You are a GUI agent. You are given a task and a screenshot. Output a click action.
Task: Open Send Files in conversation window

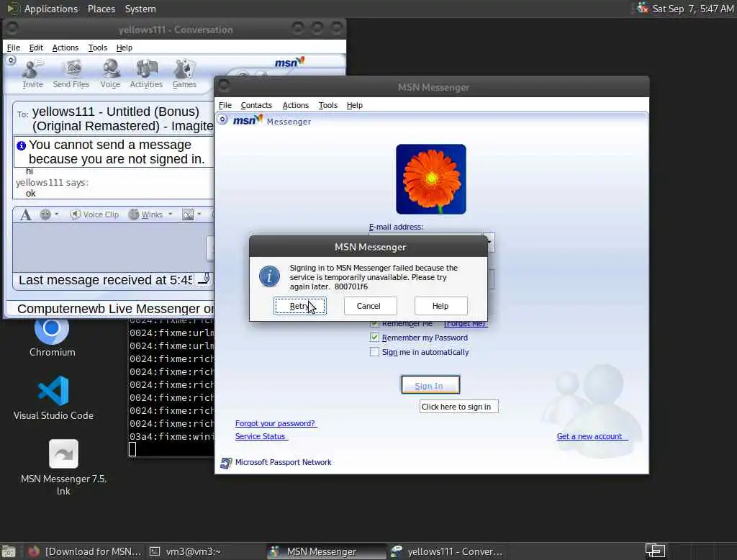tap(71, 74)
